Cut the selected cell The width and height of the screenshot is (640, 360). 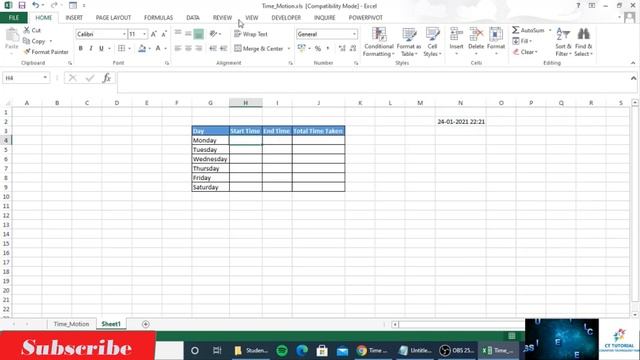tap(32, 30)
